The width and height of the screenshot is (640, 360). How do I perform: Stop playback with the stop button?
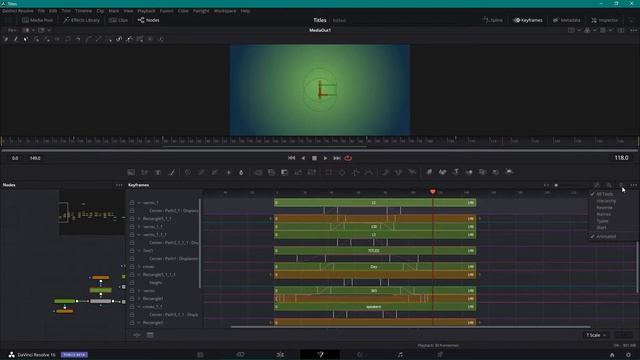pos(314,158)
